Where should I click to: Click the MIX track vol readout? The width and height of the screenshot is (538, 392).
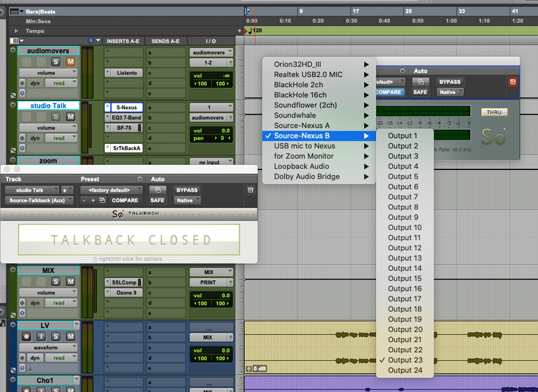point(211,296)
